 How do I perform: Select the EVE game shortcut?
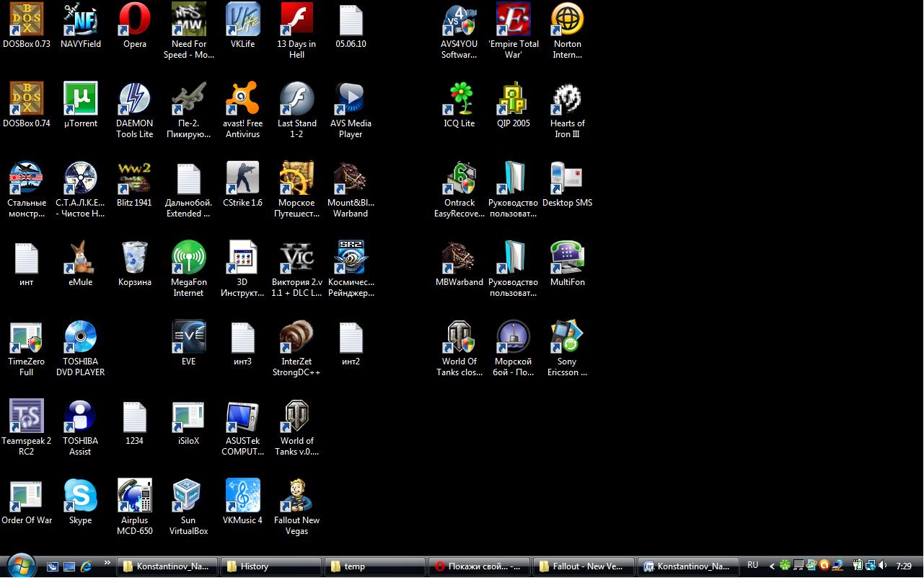click(x=188, y=337)
